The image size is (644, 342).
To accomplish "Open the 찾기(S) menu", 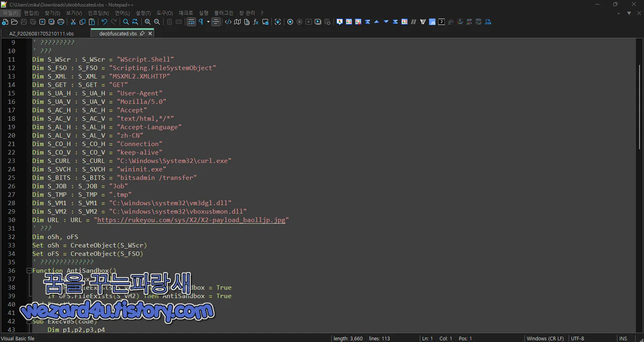I will [52, 13].
